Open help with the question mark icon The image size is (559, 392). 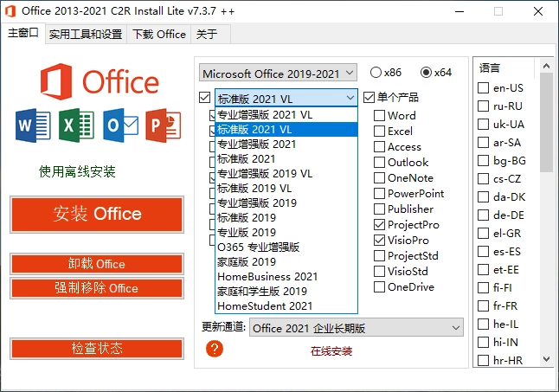[215, 349]
